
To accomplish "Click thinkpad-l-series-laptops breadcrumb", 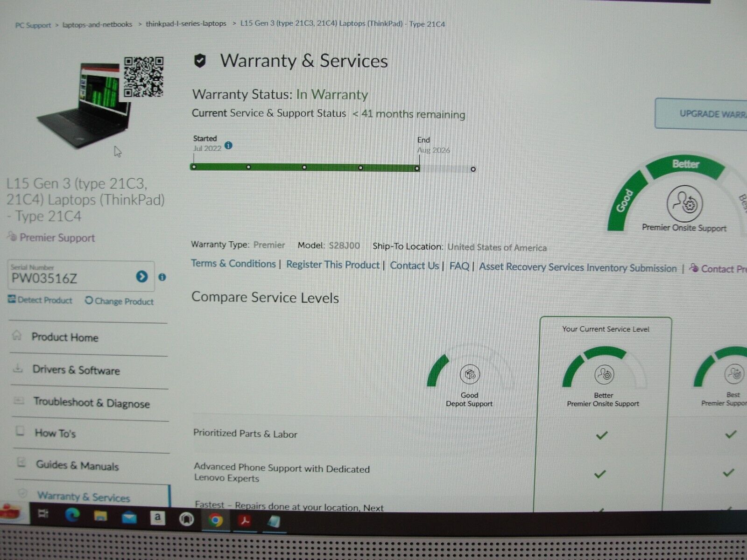I will click(186, 23).
